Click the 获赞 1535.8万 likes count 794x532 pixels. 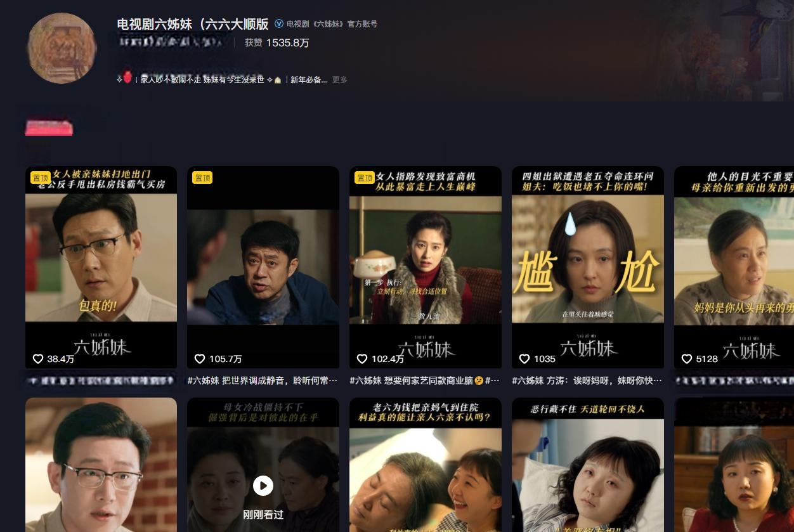(x=277, y=43)
